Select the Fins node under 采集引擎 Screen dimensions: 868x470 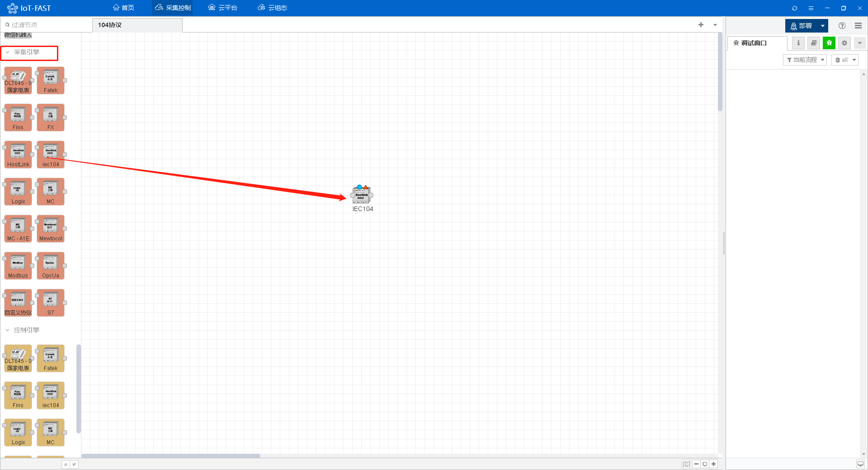pyautogui.click(x=18, y=117)
